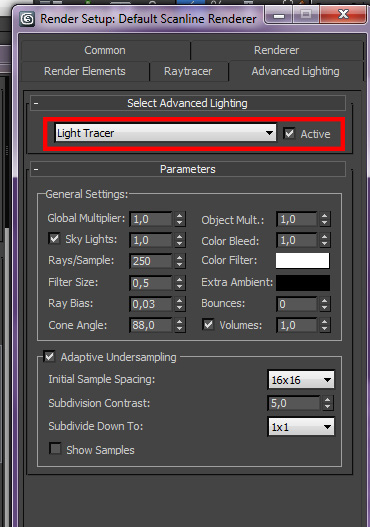This screenshot has height=527, width=370.
Task: Click the Ray Bias value field
Action: pyautogui.click(x=151, y=304)
